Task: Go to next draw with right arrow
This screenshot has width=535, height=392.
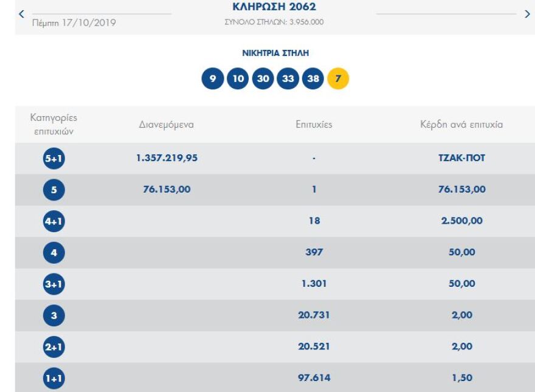Action: point(527,13)
